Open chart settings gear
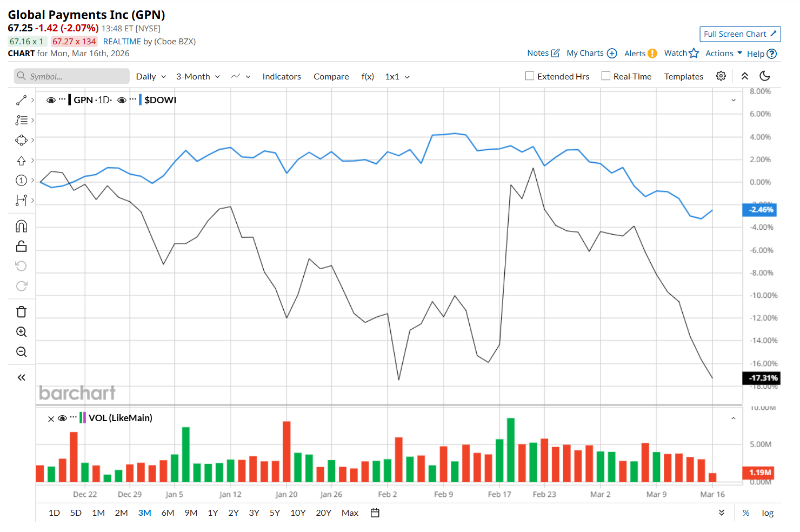This screenshot has height=532, width=800. [x=721, y=76]
